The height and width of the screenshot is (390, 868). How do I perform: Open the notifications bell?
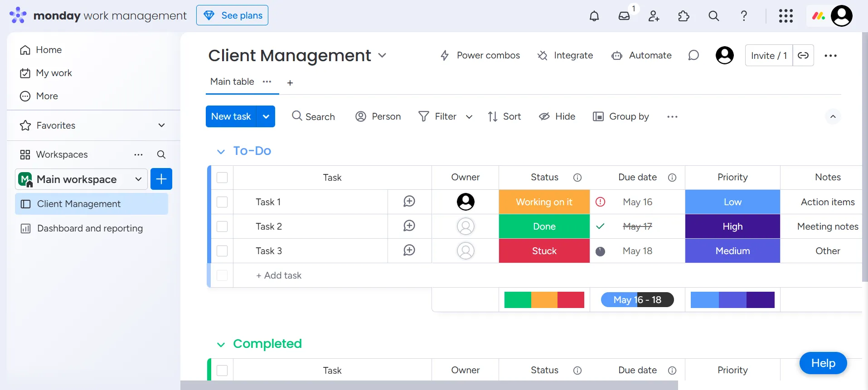click(594, 16)
